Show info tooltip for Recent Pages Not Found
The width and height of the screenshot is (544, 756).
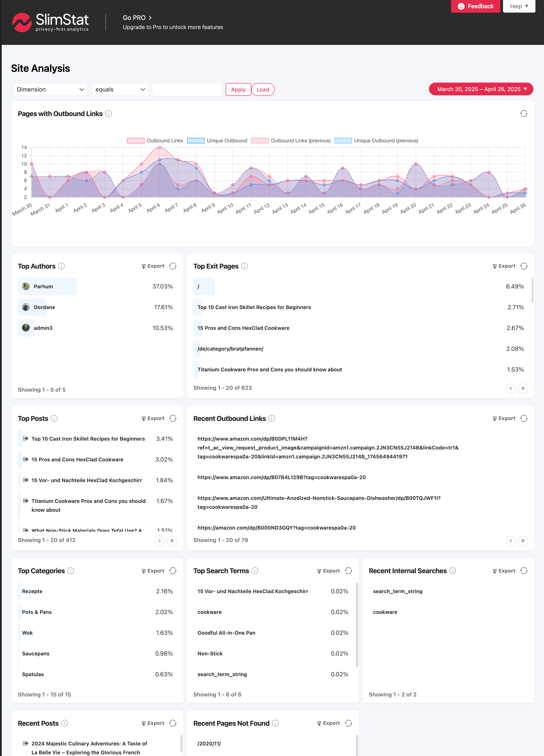275,723
